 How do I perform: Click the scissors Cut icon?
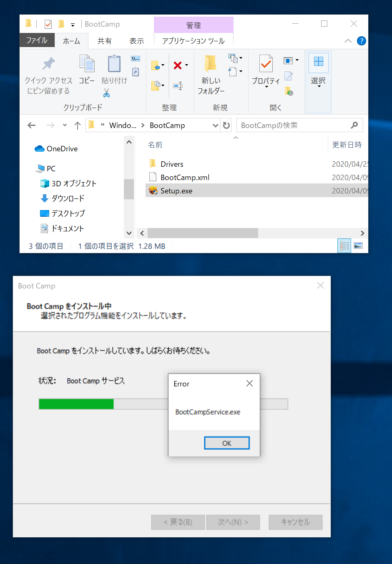[106, 93]
